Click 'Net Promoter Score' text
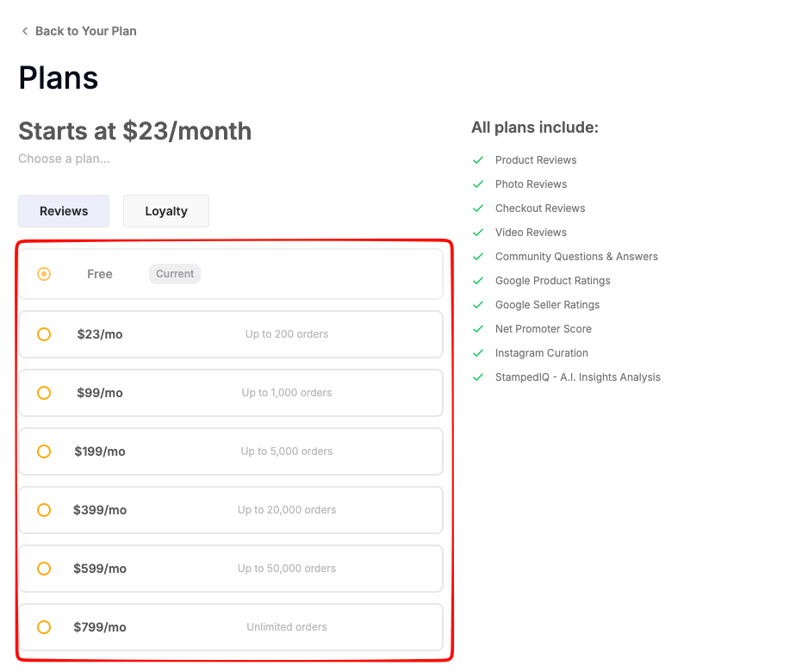This screenshot has height=672, width=802. (544, 329)
